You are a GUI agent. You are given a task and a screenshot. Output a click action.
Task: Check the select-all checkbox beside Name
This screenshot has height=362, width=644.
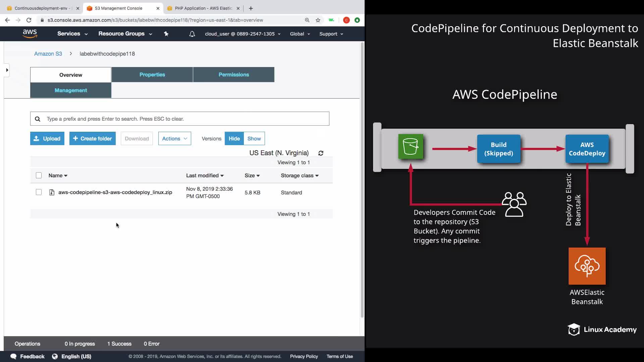pyautogui.click(x=39, y=175)
